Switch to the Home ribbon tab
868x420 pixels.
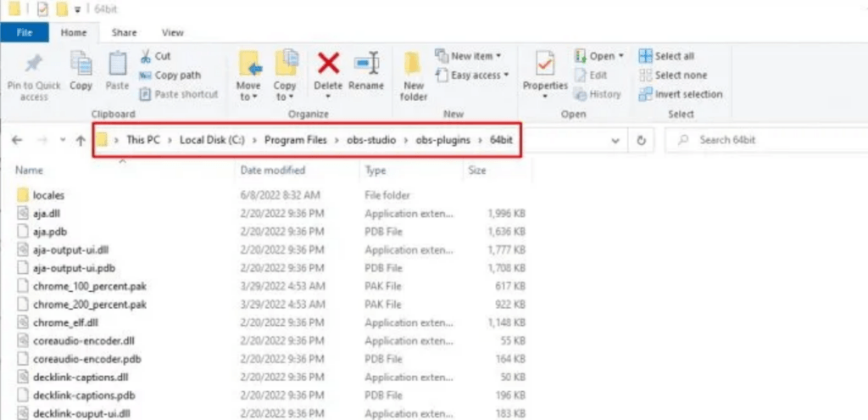pyautogui.click(x=74, y=33)
